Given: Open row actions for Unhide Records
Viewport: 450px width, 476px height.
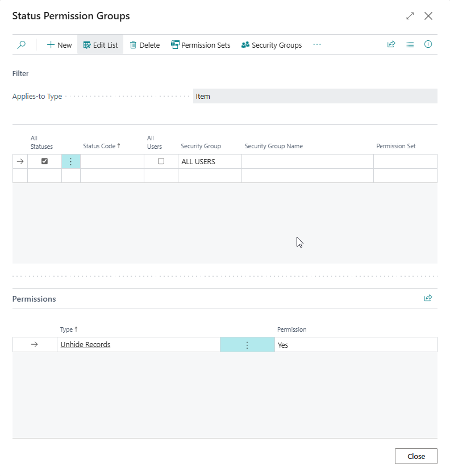Looking at the screenshot, I should point(247,345).
